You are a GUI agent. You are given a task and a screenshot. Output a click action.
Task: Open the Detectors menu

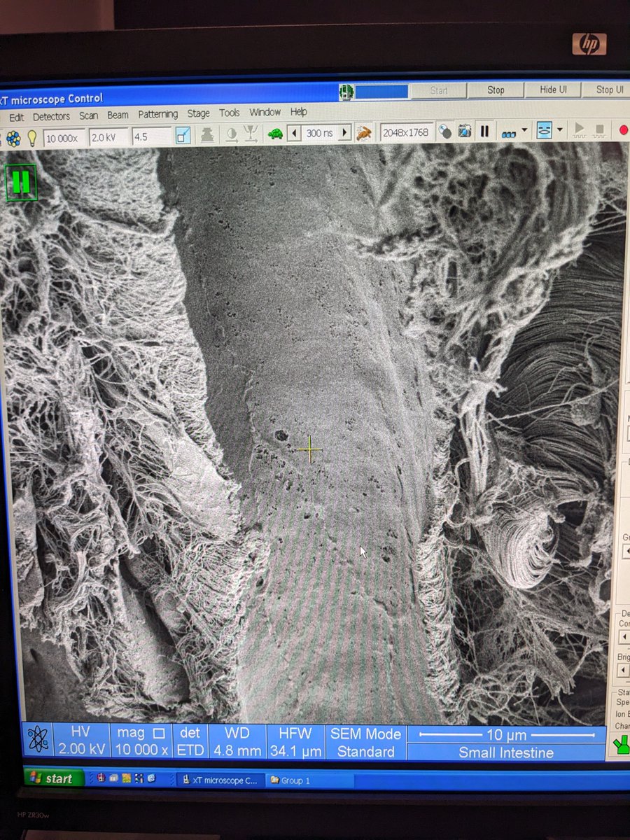click(51, 113)
